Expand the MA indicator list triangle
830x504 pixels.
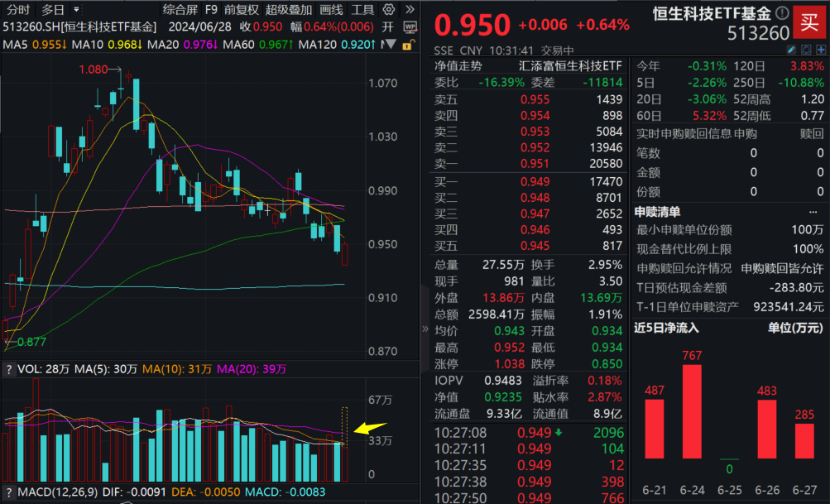pyautogui.click(x=391, y=45)
